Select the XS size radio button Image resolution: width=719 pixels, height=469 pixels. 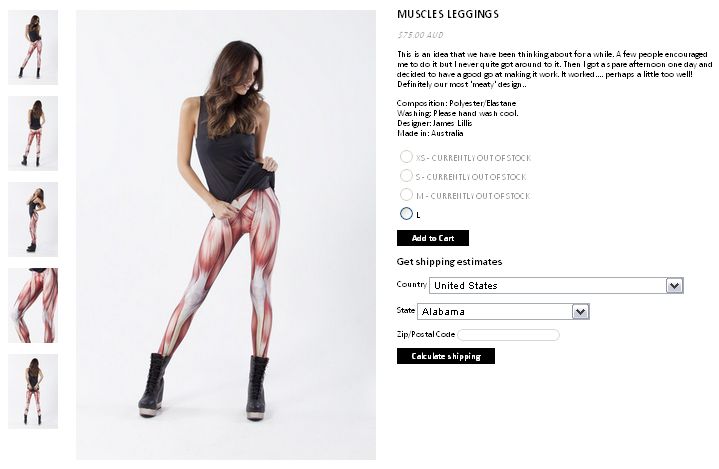pyautogui.click(x=406, y=157)
